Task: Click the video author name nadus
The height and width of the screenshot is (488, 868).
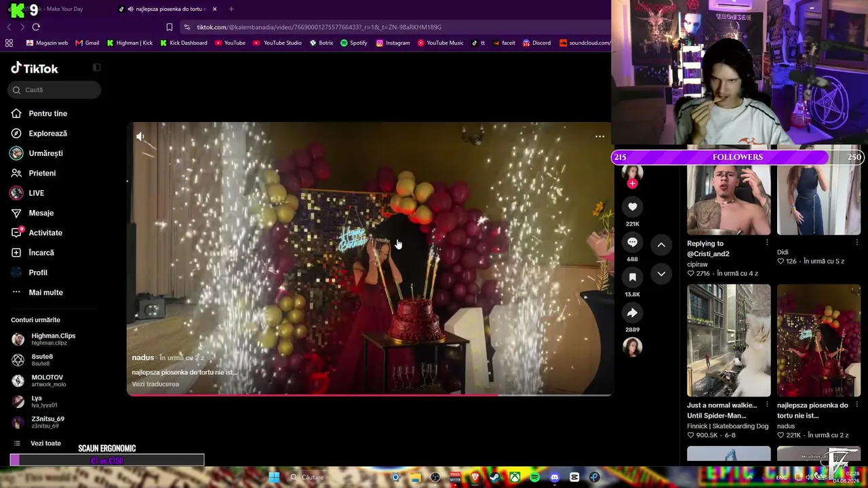Action: (x=142, y=358)
